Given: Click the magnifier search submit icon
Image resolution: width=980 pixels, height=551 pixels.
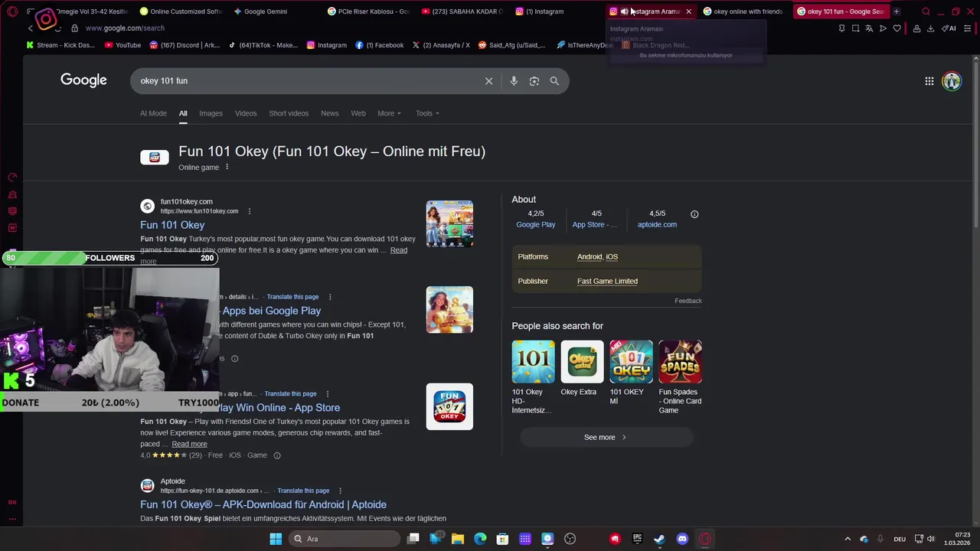Looking at the screenshot, I should [554, 81].
